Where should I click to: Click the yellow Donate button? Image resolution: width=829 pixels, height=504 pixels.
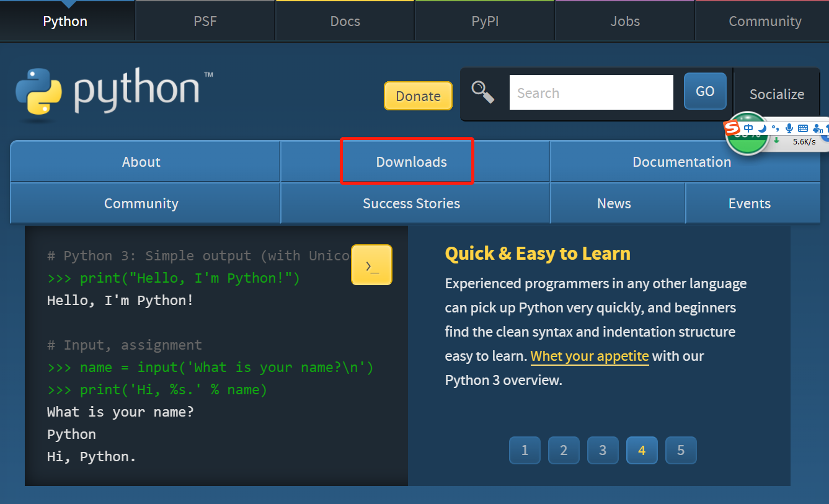pyautogui.click(x=418, y=95)
